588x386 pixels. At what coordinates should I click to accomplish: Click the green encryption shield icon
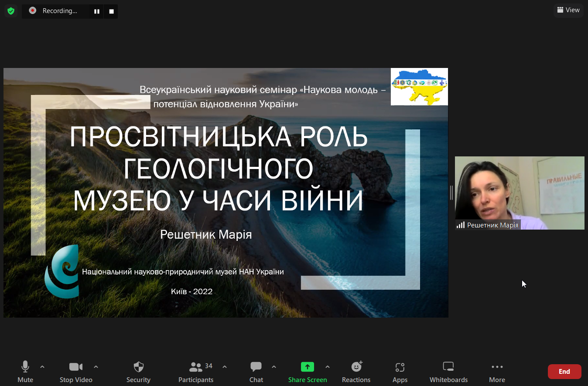coord(11,11)
